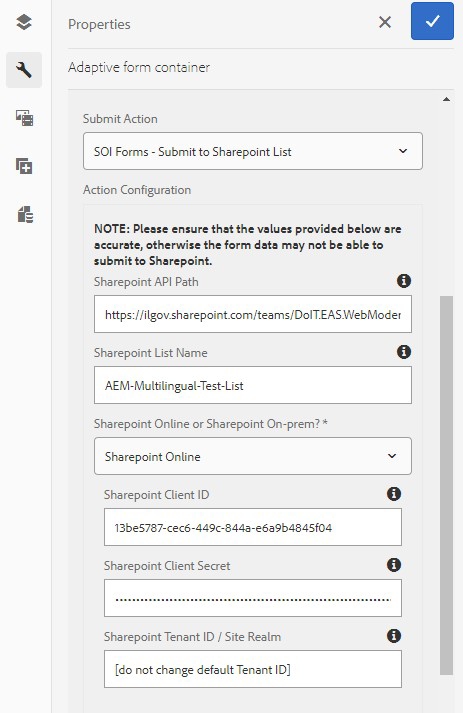
Task: Edit the Sharepoint API Path field
Action: coord(253,314)
